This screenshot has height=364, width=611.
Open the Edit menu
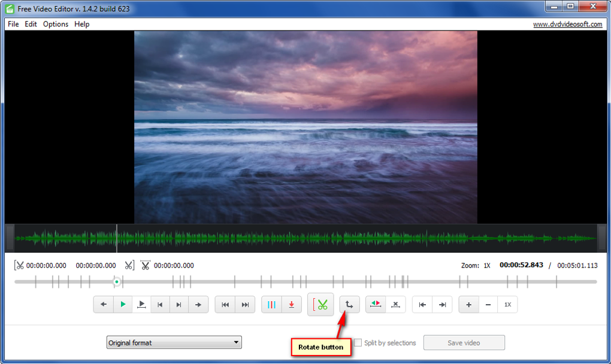click(31, 24)
